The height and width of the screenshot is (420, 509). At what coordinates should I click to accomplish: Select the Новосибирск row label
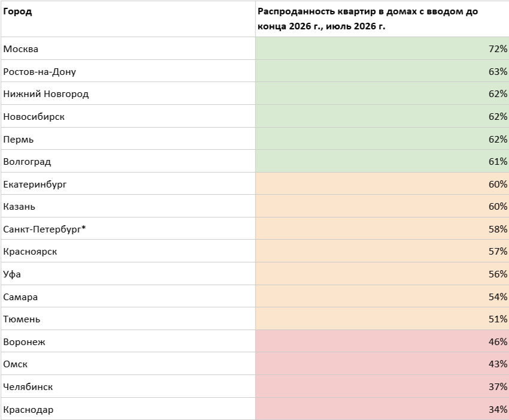(x=128, y=116)
